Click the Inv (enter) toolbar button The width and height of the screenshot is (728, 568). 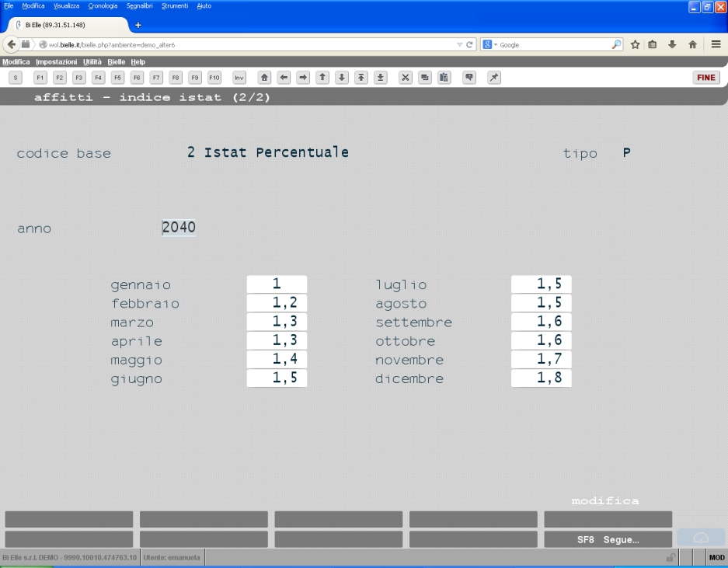click(x=239, y=78)
